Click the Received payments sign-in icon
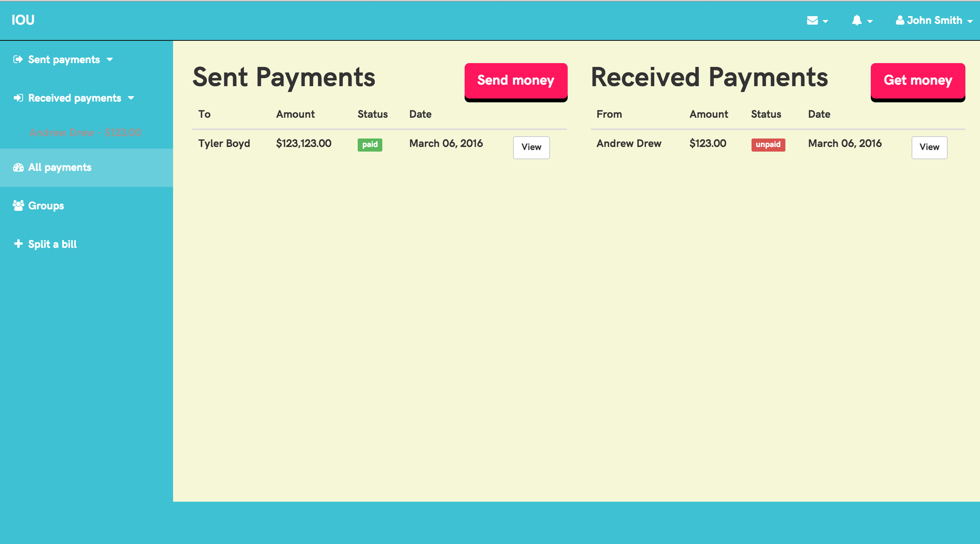 tap(18, 98)
